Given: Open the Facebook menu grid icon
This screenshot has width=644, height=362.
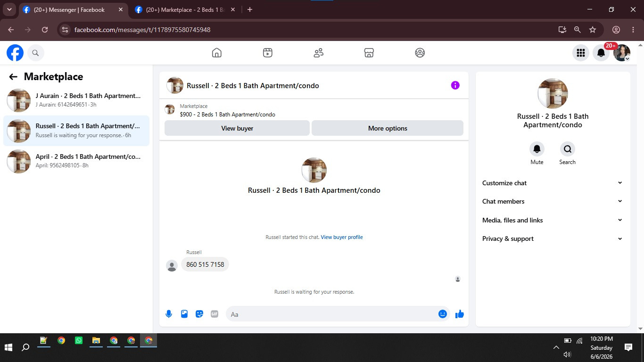Looking at the screenshot, I should (581, 53).
